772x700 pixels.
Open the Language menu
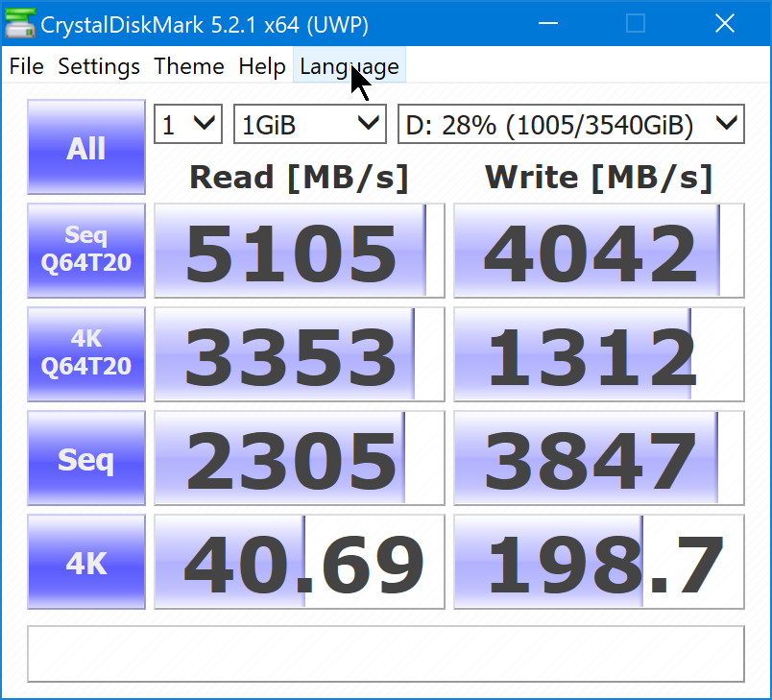(x=349, y=66)
